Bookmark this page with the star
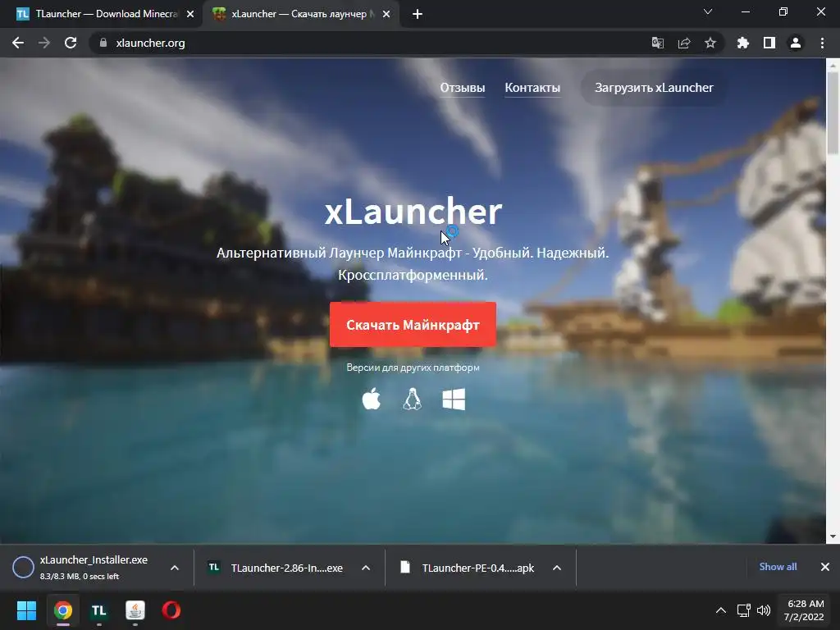 pos(710,43)
